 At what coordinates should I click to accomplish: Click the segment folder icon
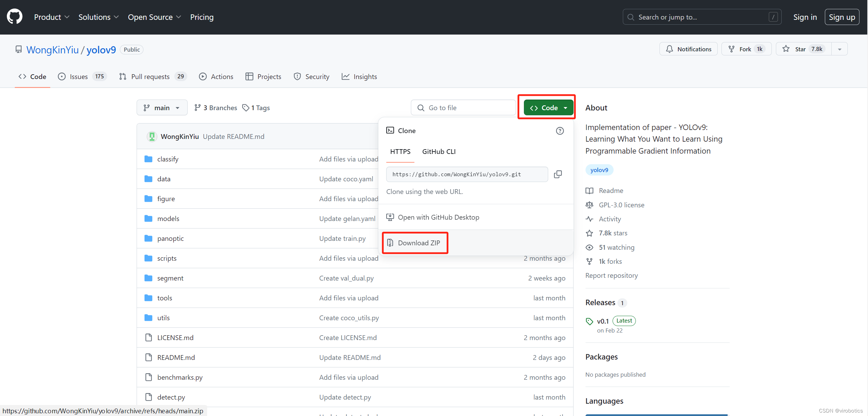click(148, 278)
